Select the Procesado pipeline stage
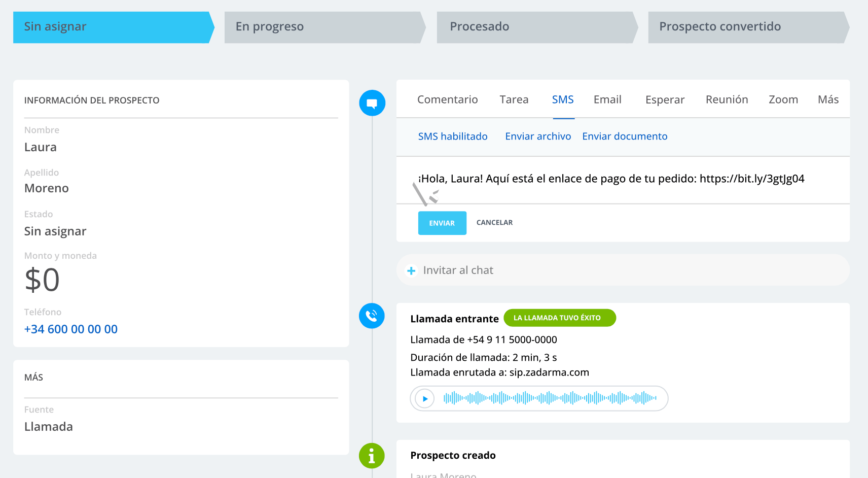 pyautogui.click(x=535, y=27)
